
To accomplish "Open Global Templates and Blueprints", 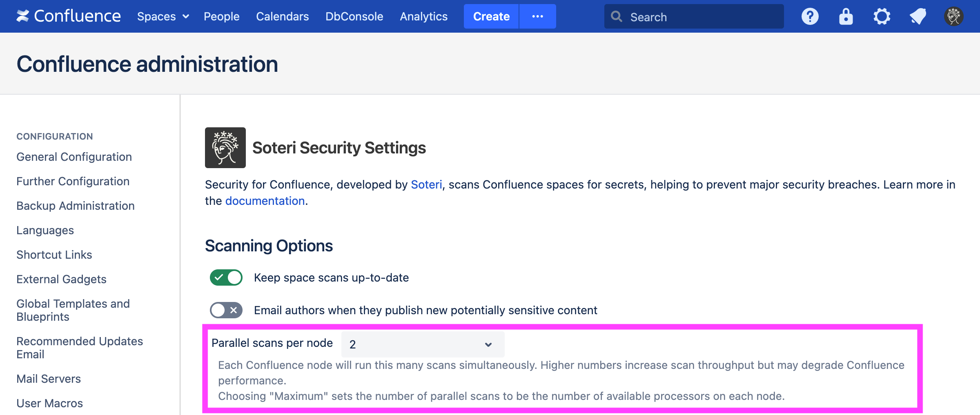I will click(73, 310).
